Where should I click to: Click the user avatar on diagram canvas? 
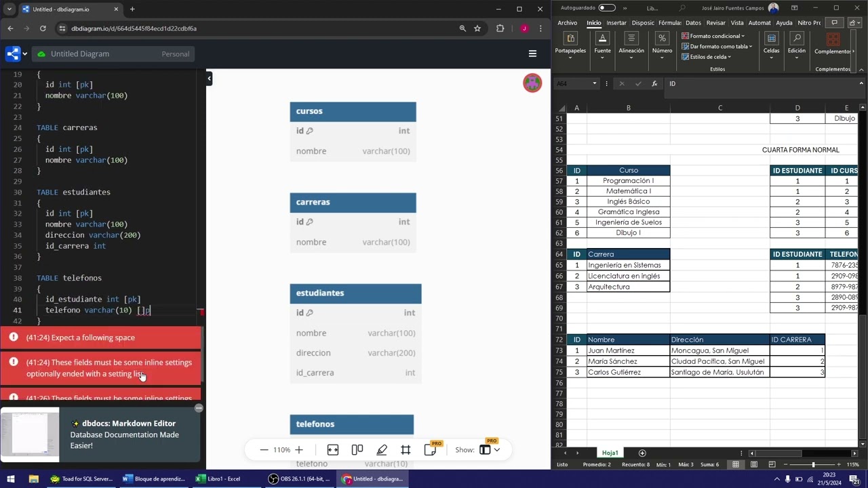(x=532, y=83)
